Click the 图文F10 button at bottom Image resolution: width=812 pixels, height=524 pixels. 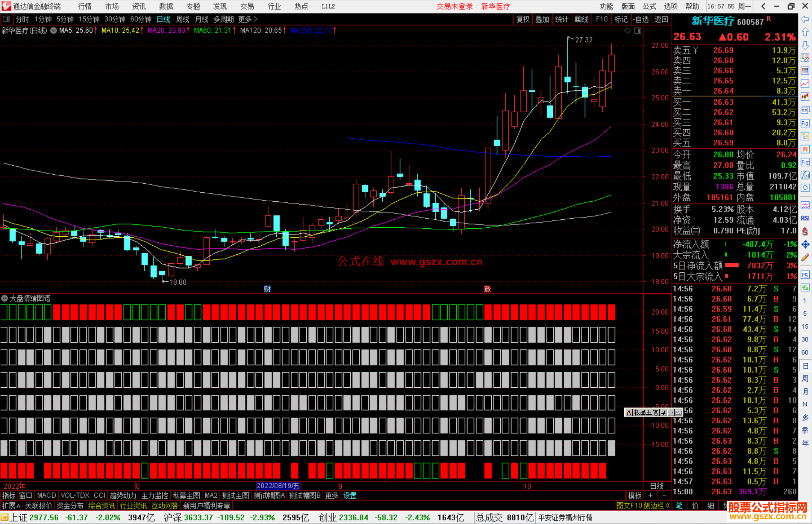629,506
